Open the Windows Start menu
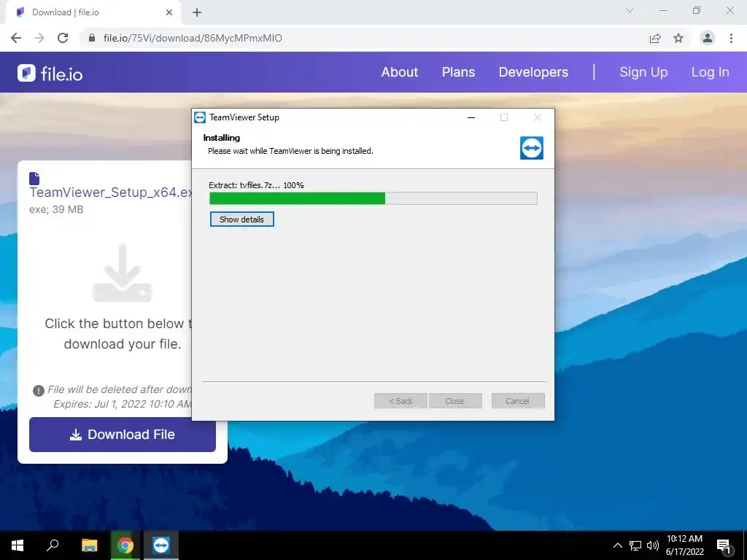This screenshot has height=560, width=747. 18,545
